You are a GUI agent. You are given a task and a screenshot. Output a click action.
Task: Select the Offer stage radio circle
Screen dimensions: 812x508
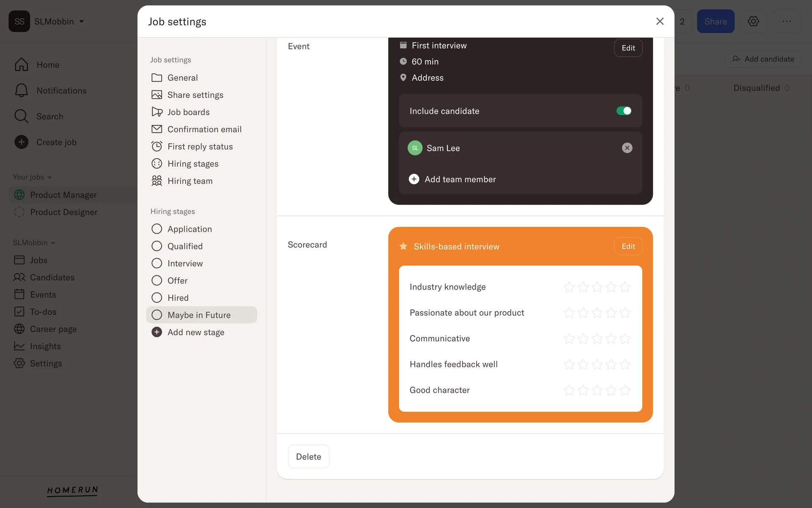156,281
